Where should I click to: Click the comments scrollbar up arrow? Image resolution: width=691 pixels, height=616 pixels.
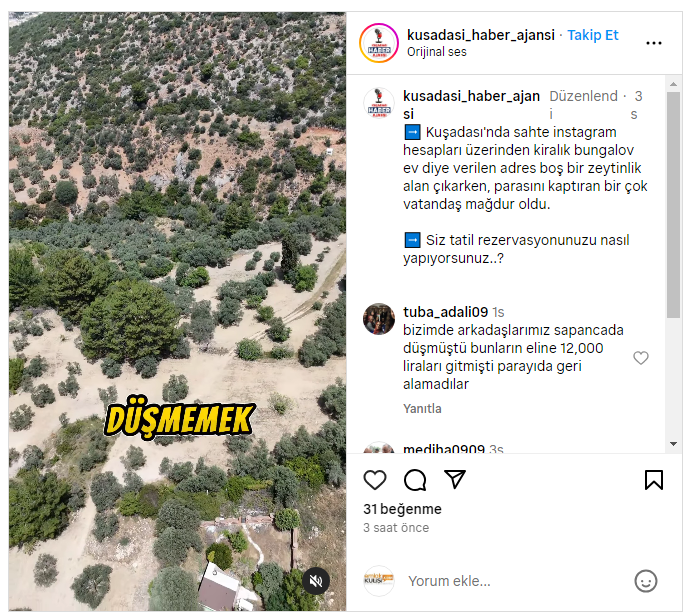673,84
